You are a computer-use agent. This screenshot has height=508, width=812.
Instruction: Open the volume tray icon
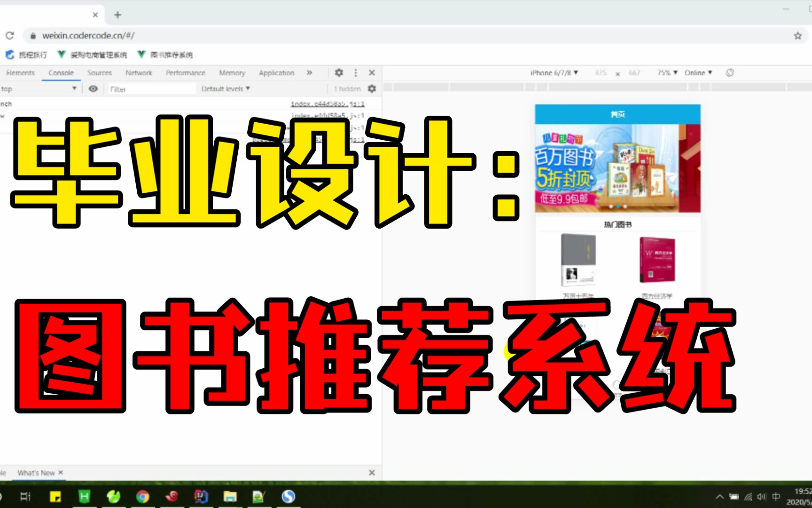click(762, 496)
